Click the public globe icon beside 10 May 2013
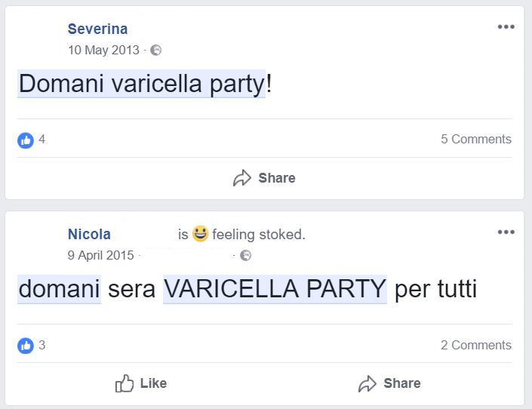Viewport: 532px width, 409px height. [156, 51]
